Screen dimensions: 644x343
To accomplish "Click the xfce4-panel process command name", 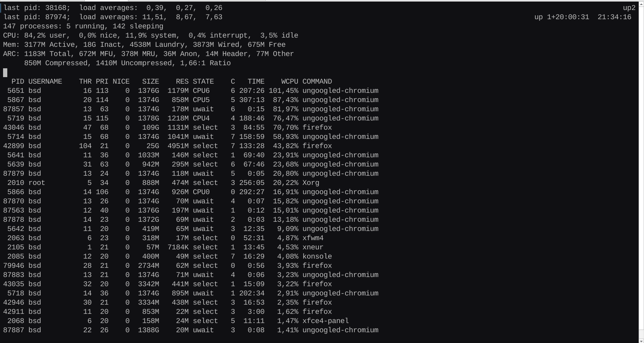I will point(325,321).
